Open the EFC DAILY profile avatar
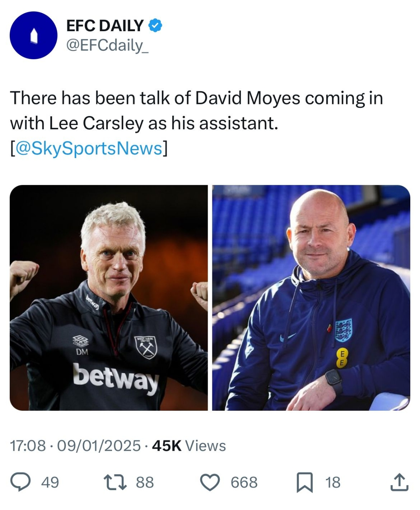This screenshot has height=510, width=420. click(33, 35)
